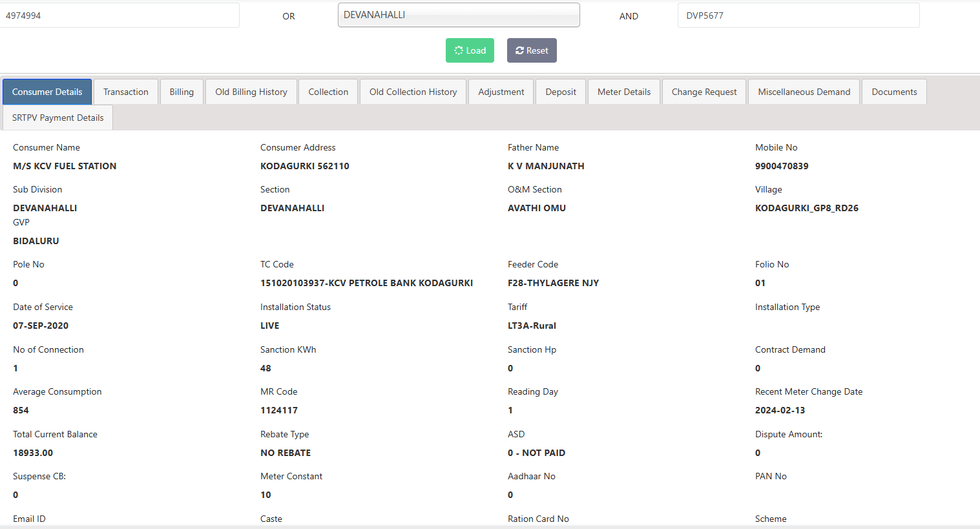Switch to the Transaction tab

pos(126,92)
